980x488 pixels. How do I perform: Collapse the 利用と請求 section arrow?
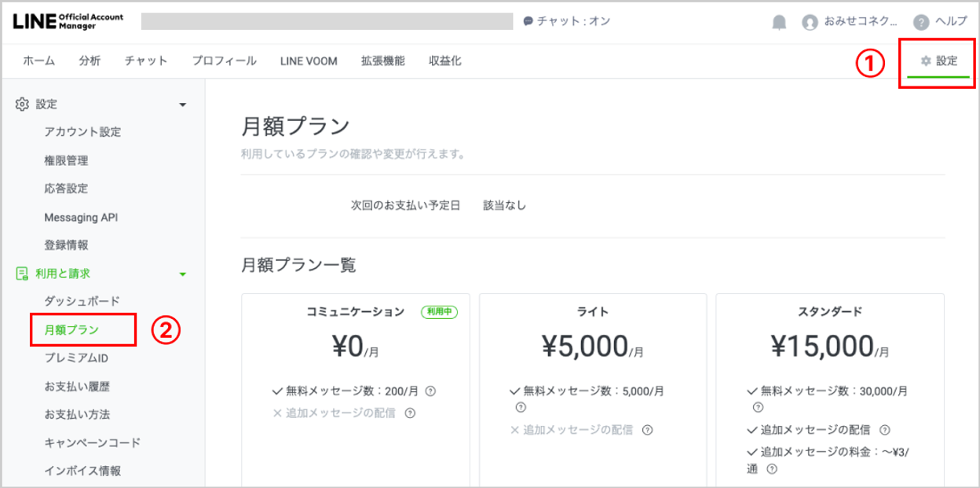tap(183, 274)
